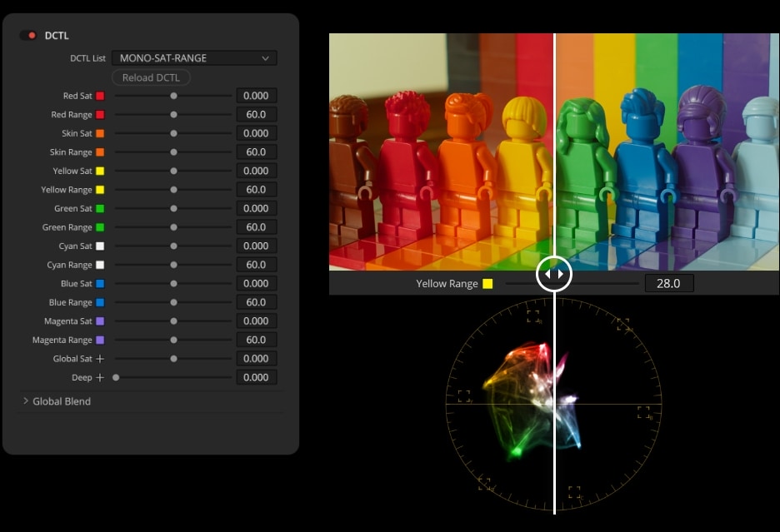This screenshot has height=532, width=780.
Task: Click the red swatch beside Red Range
Action: [100, 115]
